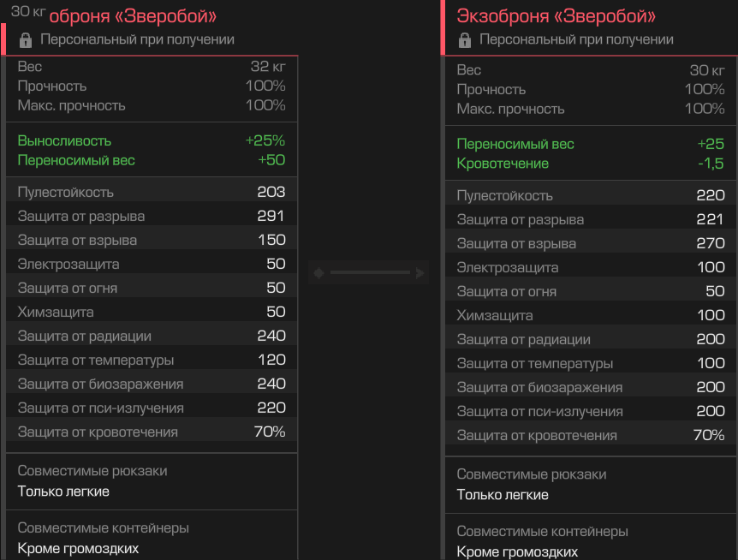Click left Защита от радиации 240
The image size is (738, 560).
[151, 336]
